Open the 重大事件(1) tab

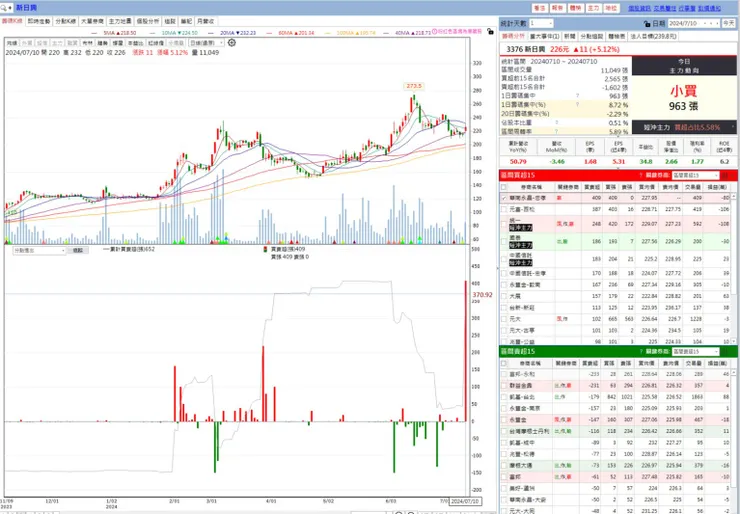544,36
